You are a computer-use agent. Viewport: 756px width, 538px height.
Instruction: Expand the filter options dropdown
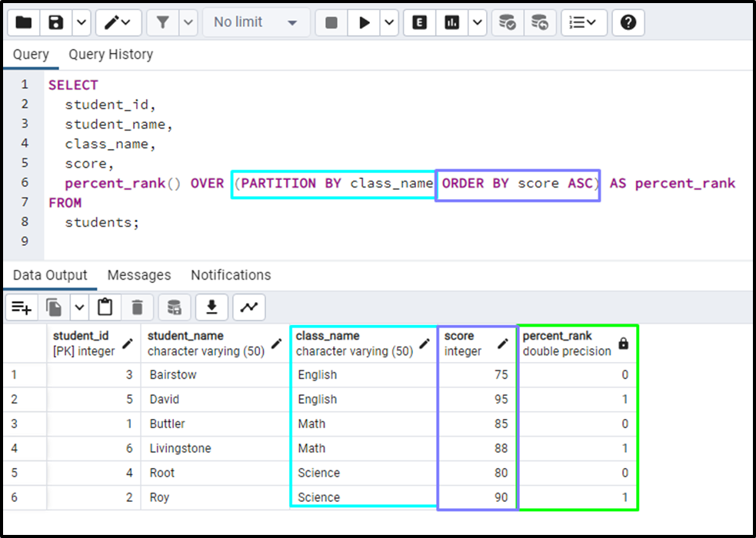coord(189,22)
